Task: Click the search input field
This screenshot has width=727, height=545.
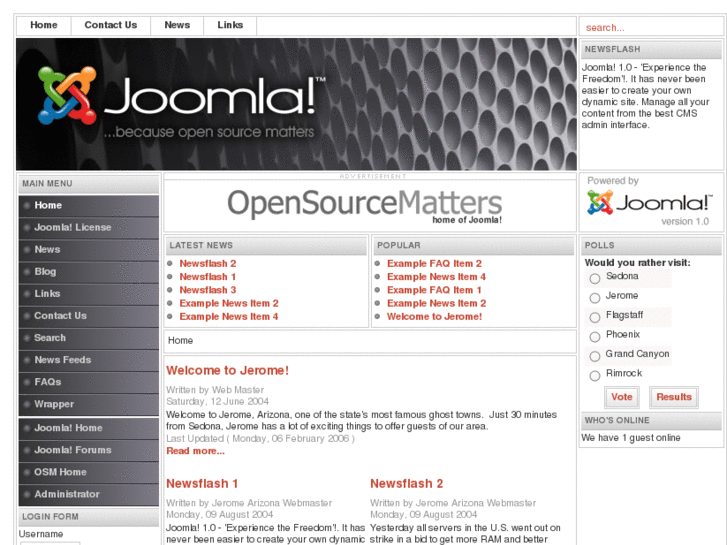Action: (x=650, y=27)
